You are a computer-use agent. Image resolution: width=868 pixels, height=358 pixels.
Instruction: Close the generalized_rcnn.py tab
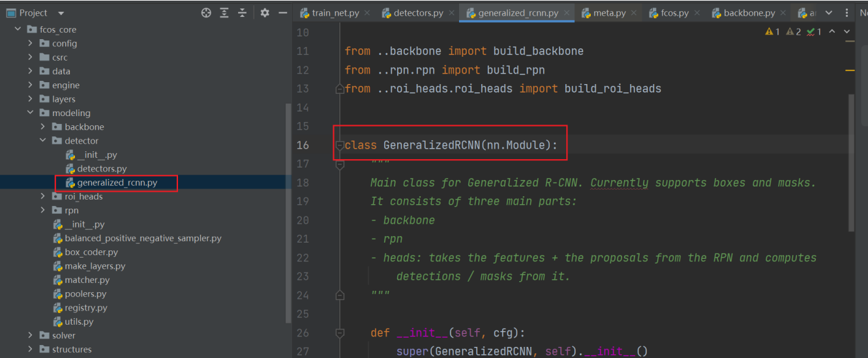tap(567, 12)
